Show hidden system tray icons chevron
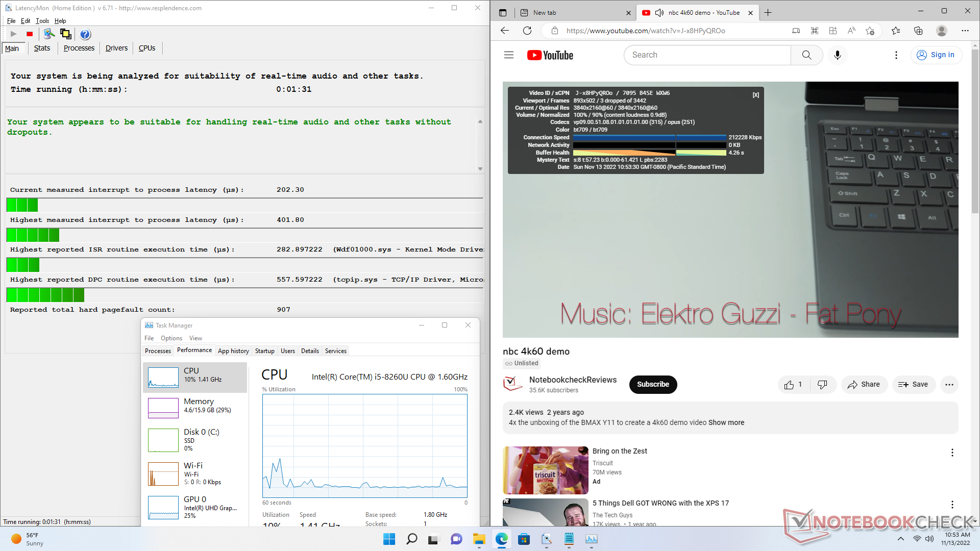 901,539
